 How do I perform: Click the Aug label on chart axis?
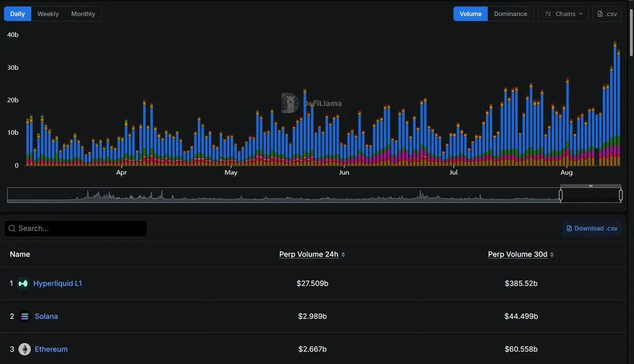[x=566, y=173]
